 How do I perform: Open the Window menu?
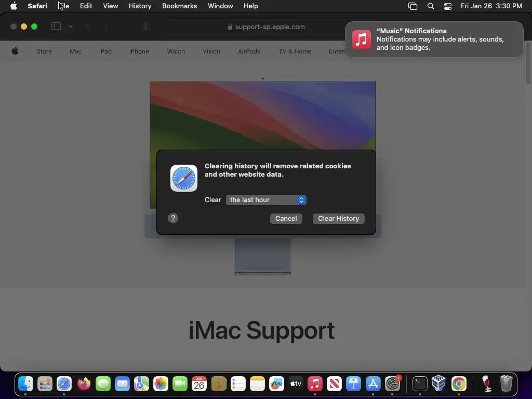tap(220, 6)
